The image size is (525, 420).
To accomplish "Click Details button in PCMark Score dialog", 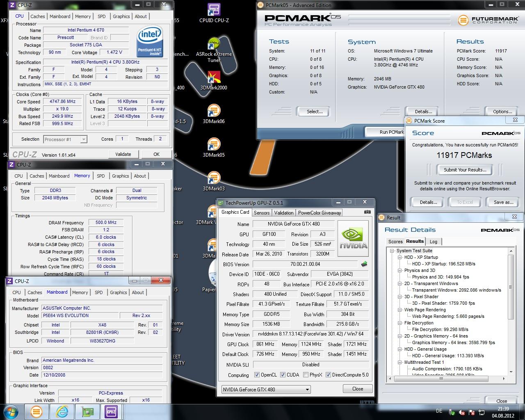I will (x=428, y=202).
